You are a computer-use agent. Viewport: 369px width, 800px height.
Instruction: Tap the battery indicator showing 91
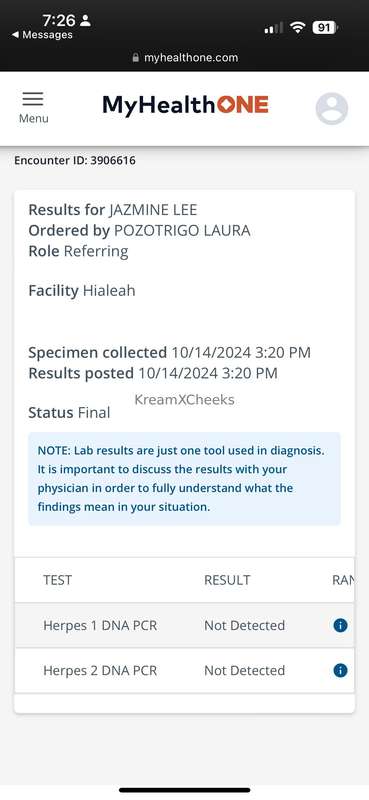[x=325, y=28]
